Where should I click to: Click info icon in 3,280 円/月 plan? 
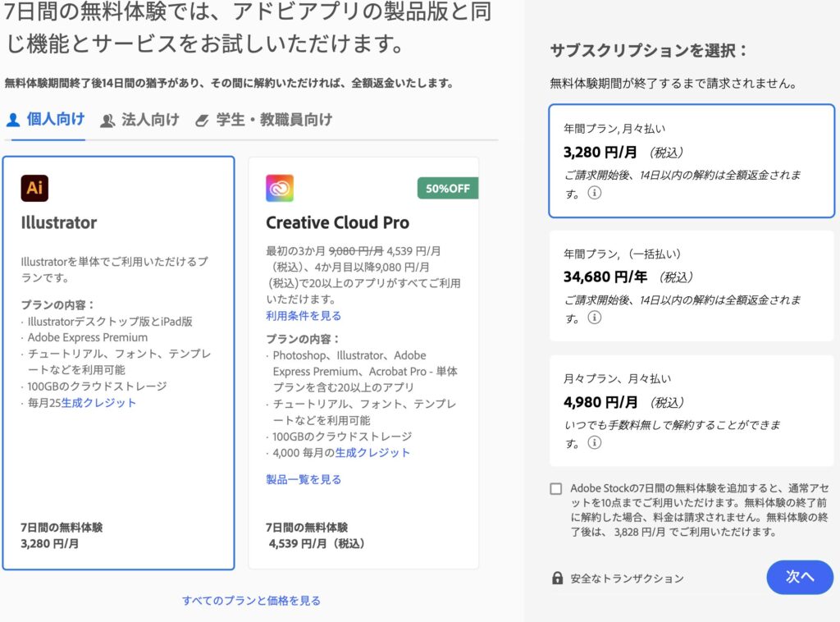[595, 194]
